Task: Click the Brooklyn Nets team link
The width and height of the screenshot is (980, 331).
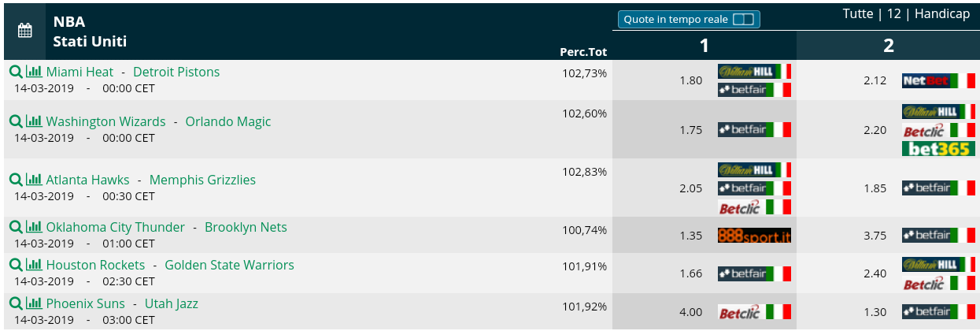Action: tap(246, 227)
